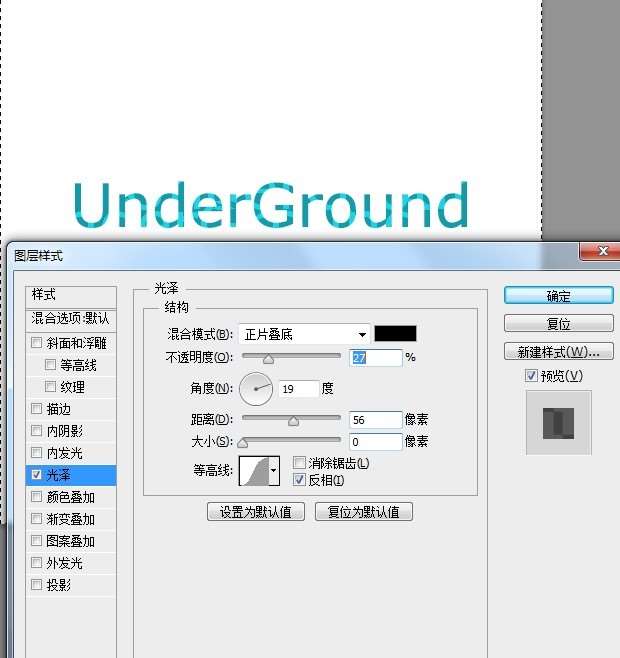Expand the contour picker dropdown arrow

[275, 470]
